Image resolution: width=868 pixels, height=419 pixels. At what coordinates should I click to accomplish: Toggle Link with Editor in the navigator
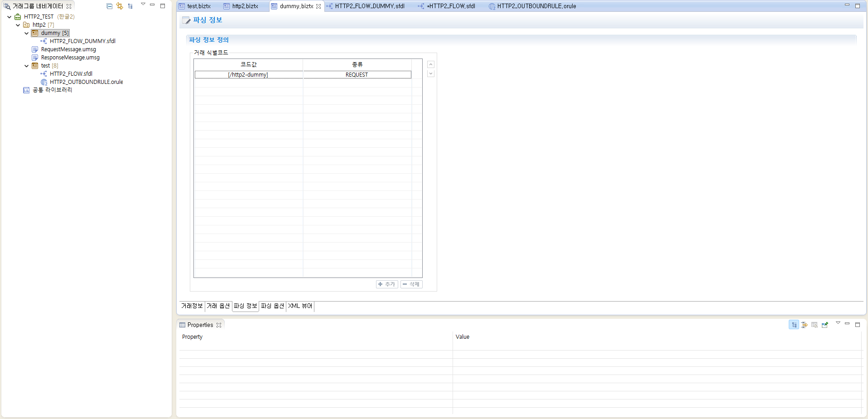(x=120, y=6)
